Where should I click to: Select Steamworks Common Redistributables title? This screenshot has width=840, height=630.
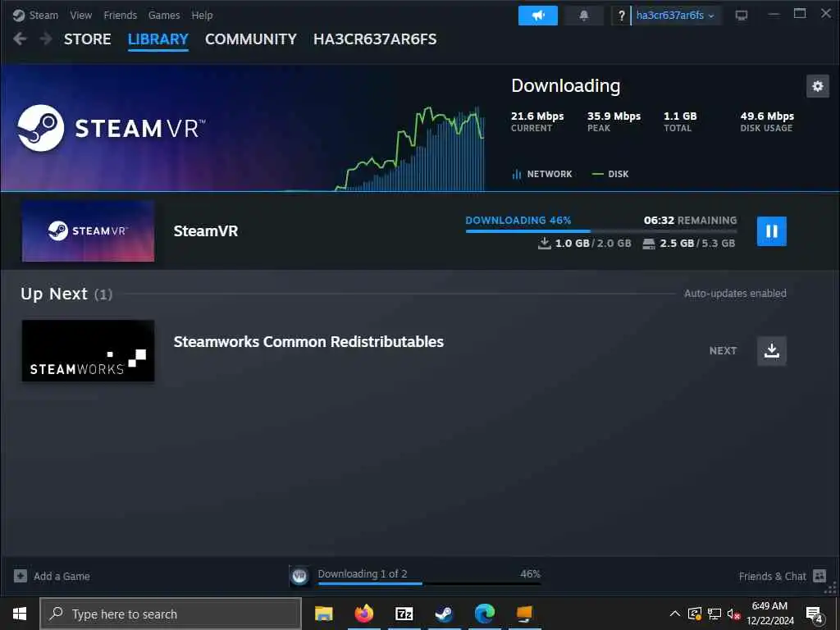click(x=308, y=342)
